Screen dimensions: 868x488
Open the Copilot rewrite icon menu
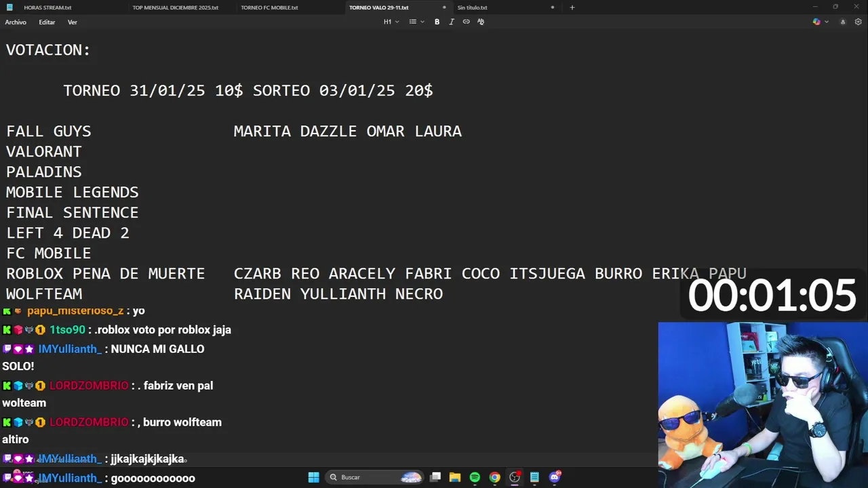pos(816,22)
